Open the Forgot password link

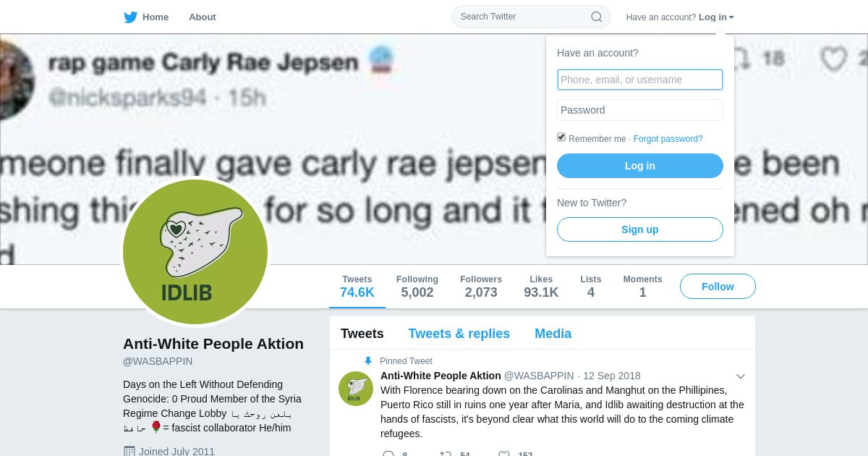tap(668, 139)
